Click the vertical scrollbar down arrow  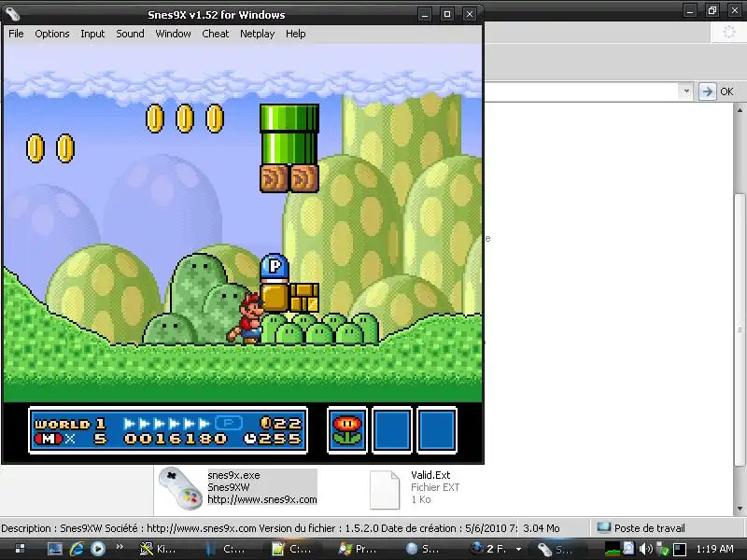(x=740, y=509)
